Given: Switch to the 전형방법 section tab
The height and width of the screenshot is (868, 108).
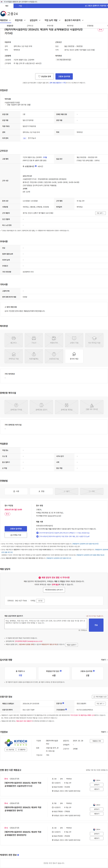Looking at the screenshot, I should point(90,26).
